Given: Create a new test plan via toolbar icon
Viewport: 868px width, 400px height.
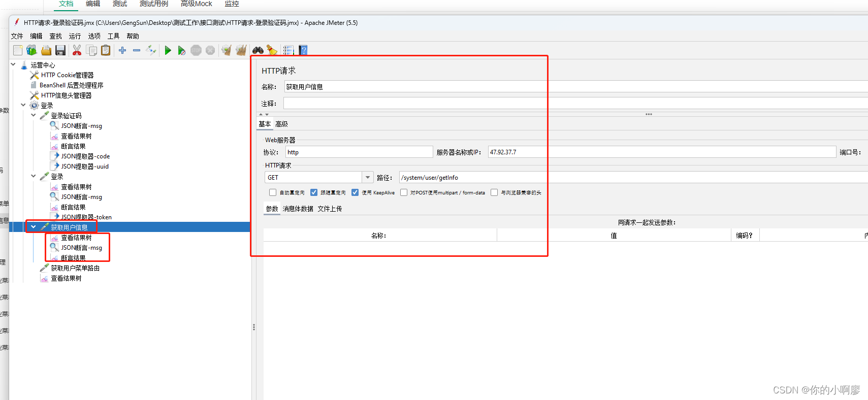Looking at the screenshot, I should point(18,50).
